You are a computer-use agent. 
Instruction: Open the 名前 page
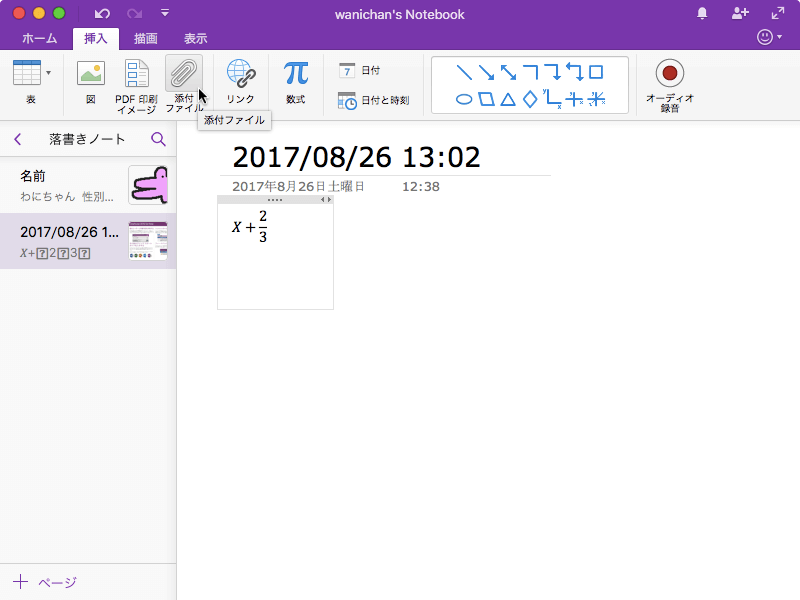click(88, 186)
